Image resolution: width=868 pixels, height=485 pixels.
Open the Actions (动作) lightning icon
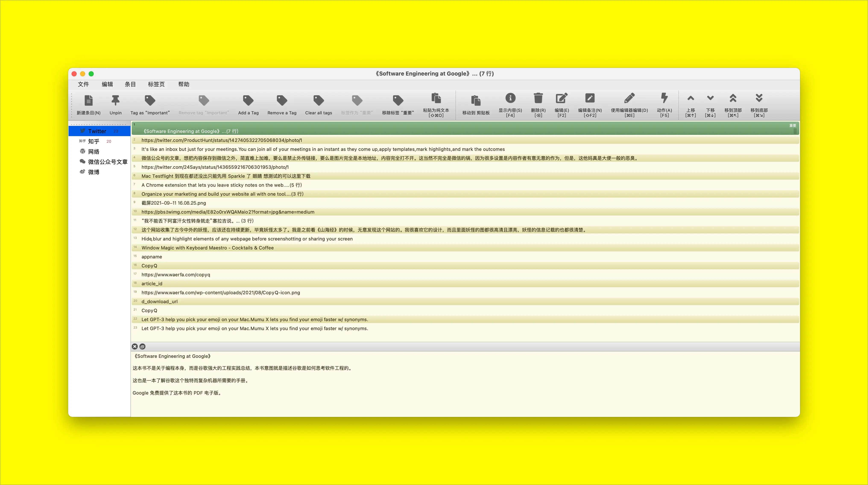pyautogui.click(x=664, y=98)
